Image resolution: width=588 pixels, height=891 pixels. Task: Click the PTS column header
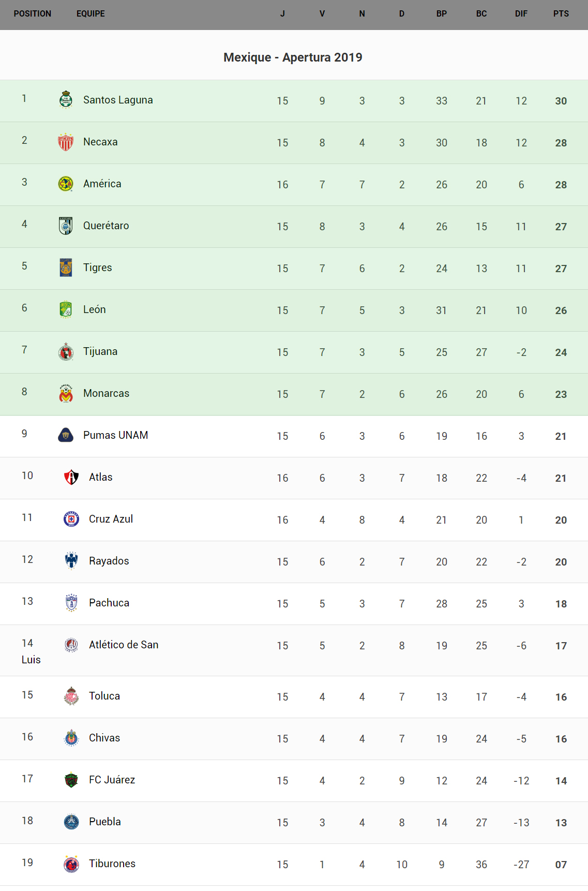coord(561,14)
